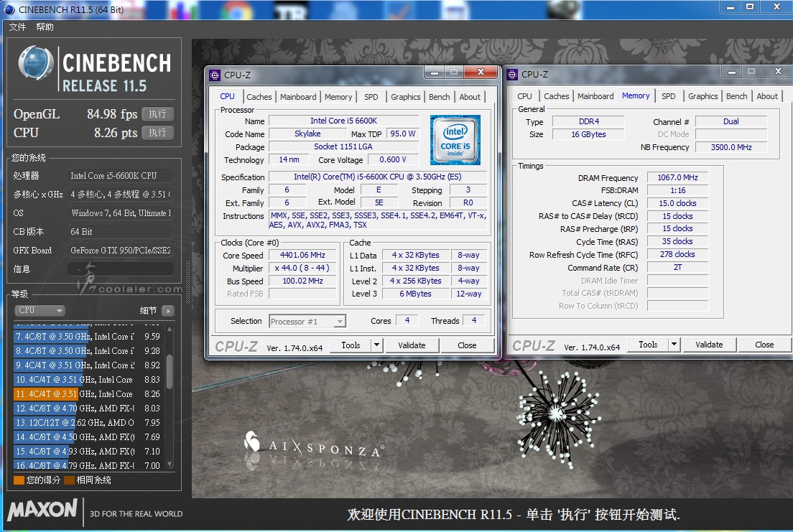793x532 pixels.
Task: Select SPD tab in the processor CPU-Z window
Action: (x=371, y=97)
